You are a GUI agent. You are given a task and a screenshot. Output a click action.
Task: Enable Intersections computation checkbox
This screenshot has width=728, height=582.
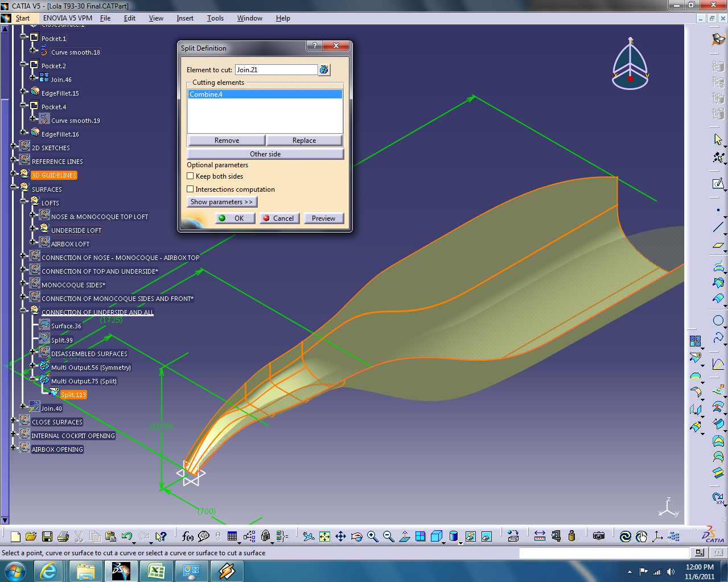point(190,189)
